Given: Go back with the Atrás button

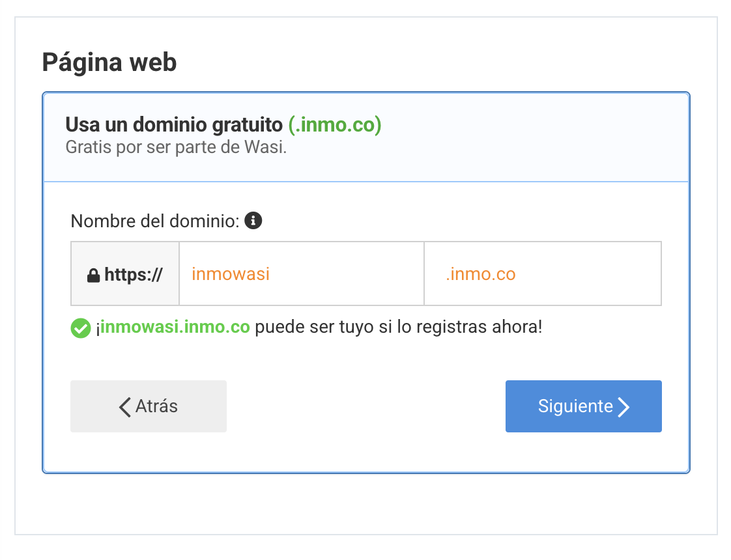Looking at the screenshot, I should click(149, 406).
